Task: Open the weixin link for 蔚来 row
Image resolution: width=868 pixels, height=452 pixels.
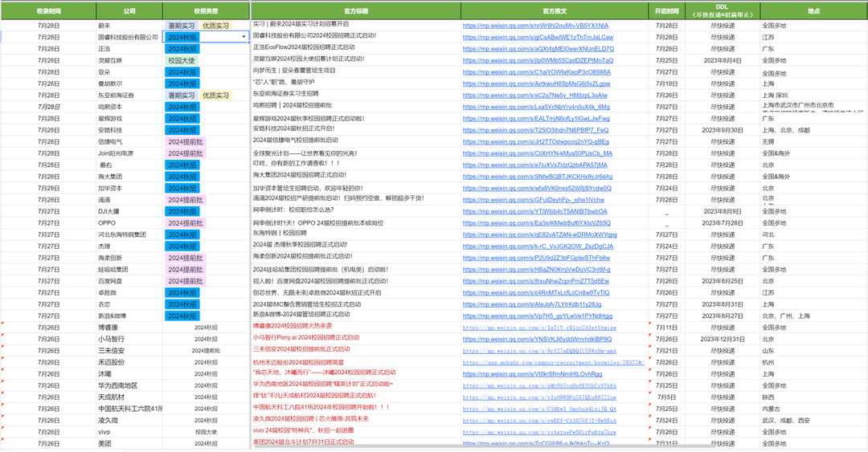Action: 535,26
